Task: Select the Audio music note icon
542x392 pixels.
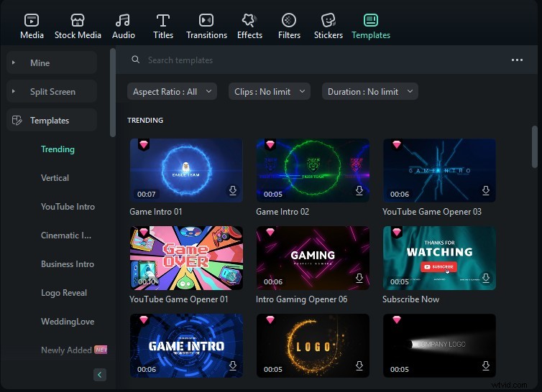Action: click(124, 20)
